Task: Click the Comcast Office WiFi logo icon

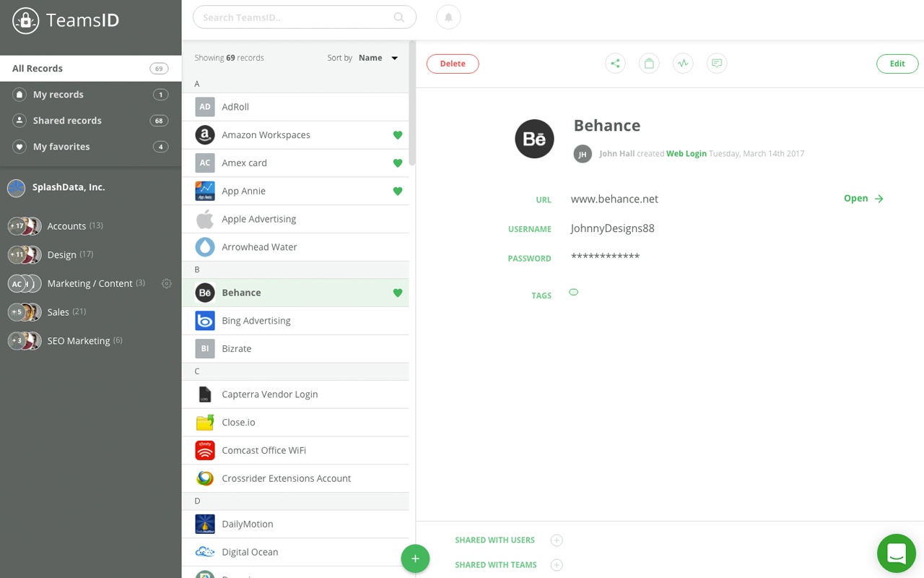Action: [x=205, y=450]
